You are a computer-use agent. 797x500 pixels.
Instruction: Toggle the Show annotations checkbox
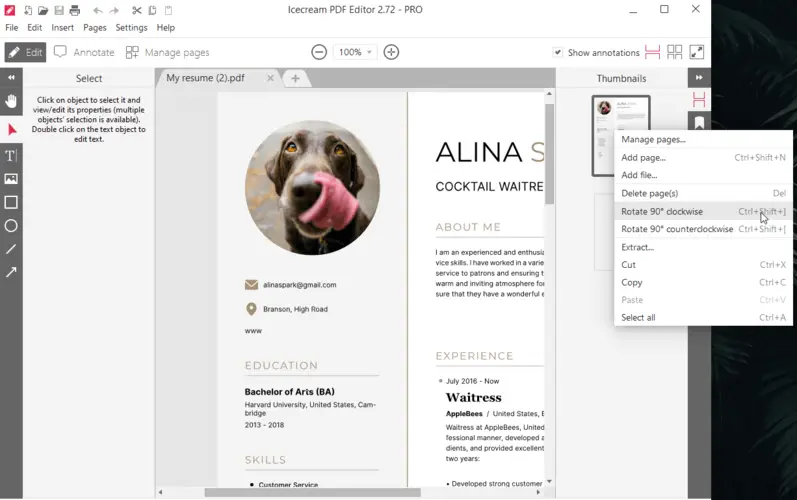pyautogui.click(x=558, y=52)
